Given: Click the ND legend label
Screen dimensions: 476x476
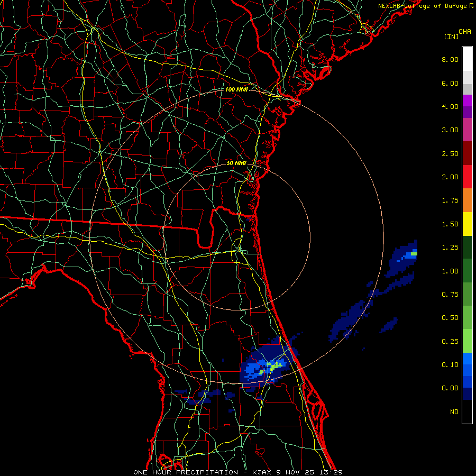Looking at the screenshot, I should point(454,412).
